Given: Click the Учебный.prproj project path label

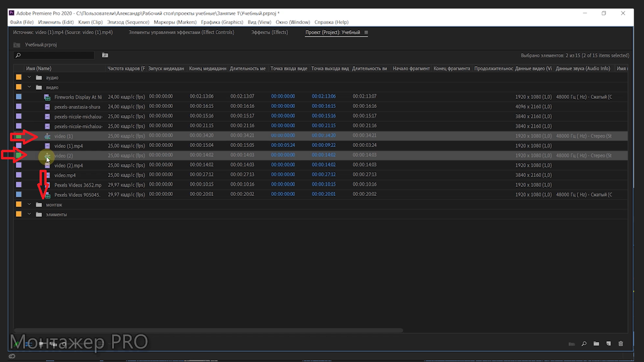Looking at the screenshot, I should (x=41, y=45).
